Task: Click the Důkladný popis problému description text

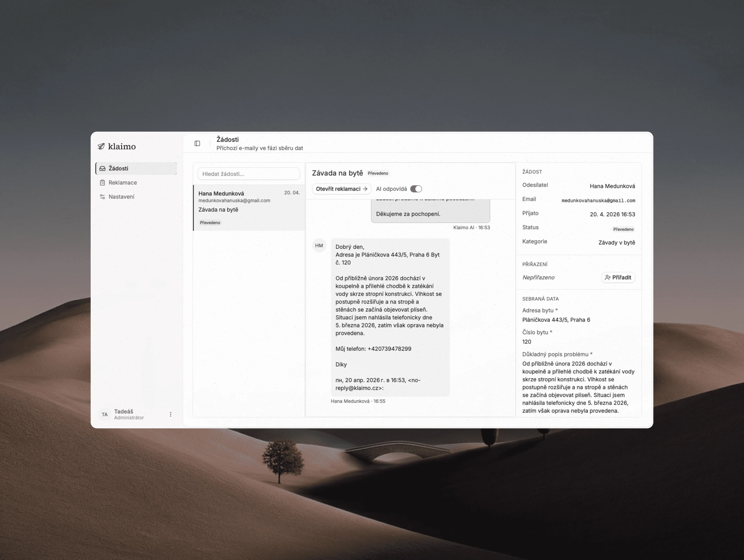Action: pos(578,387)
